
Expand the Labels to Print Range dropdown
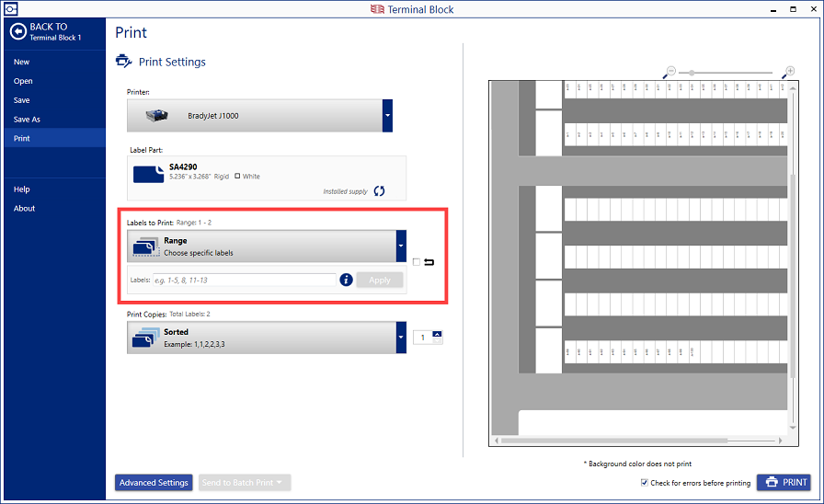401,246
